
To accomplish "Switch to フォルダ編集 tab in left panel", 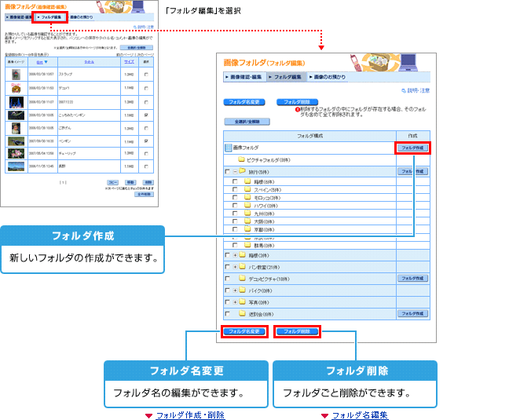I will [x=49, y=16].
